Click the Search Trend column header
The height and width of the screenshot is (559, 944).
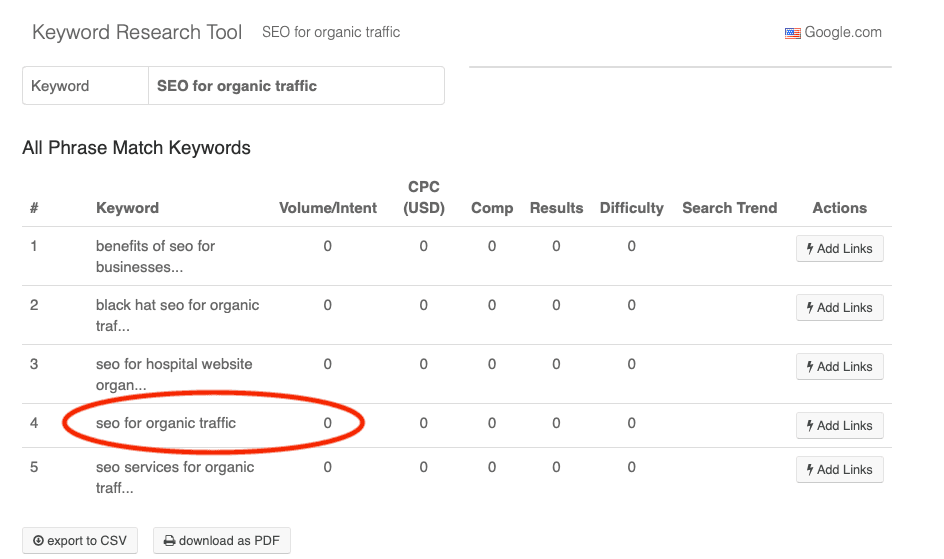click(x=729, y=208)
